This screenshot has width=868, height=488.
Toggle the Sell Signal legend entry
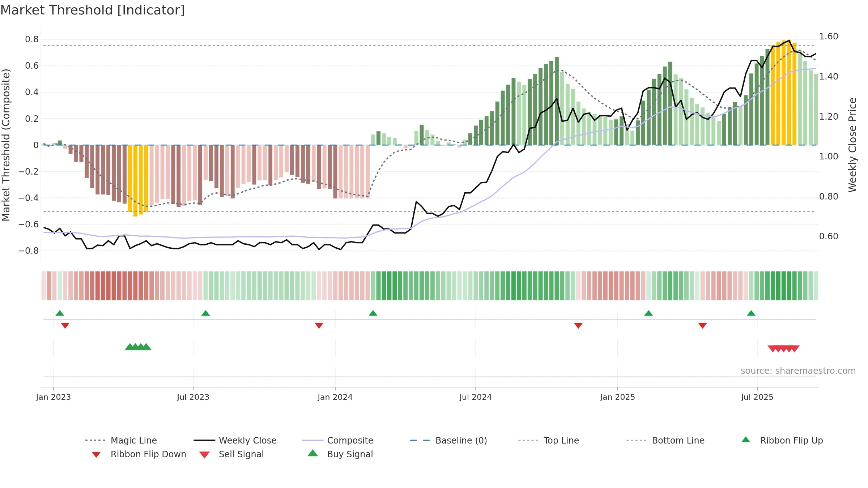[231, 454]
